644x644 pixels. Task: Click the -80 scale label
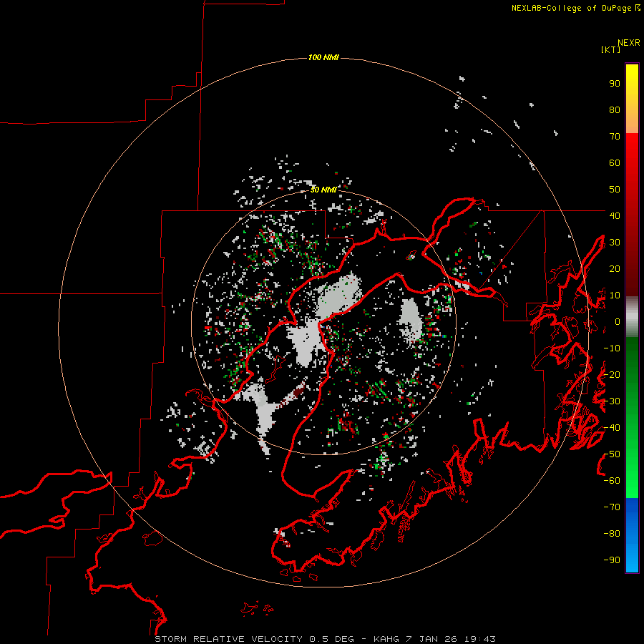612,534
